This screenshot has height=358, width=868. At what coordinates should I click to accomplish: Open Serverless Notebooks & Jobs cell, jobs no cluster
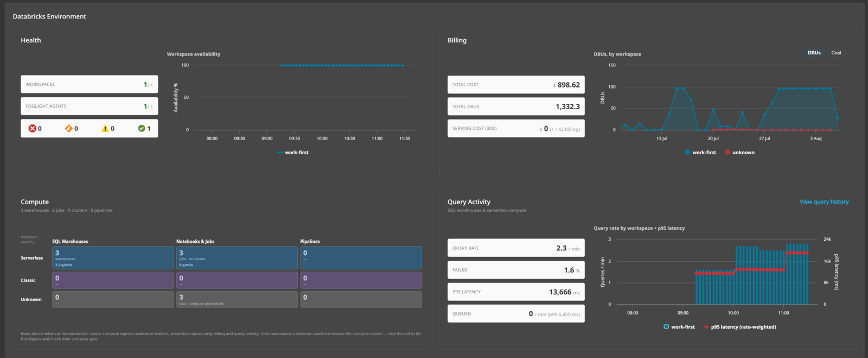tap(237, 258)
